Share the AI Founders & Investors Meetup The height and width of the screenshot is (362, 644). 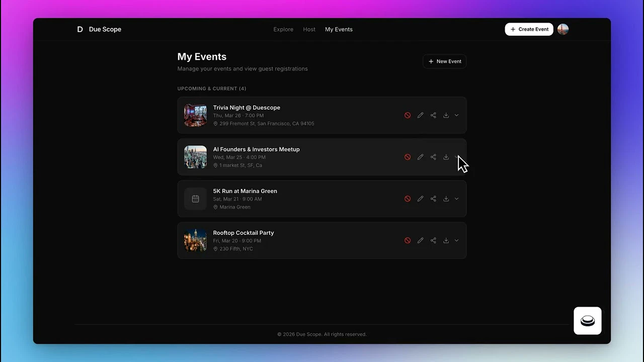pyautogui.click(x=433, y=157)
